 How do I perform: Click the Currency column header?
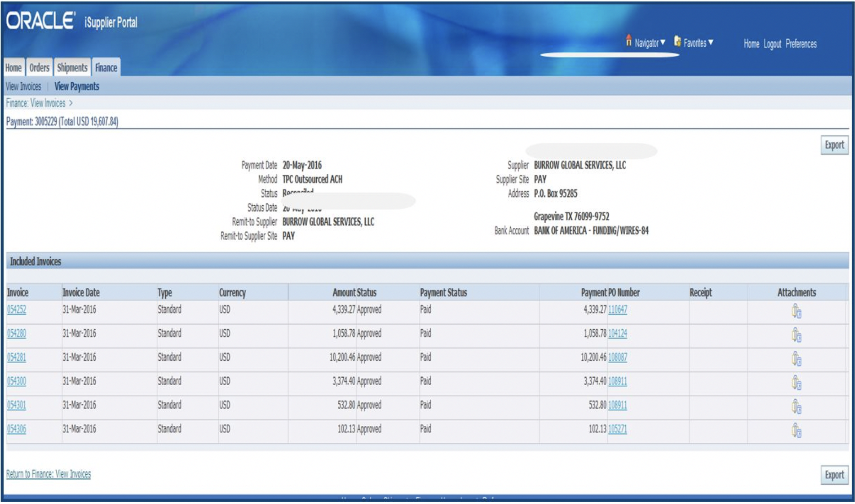[x=233, y=293]
